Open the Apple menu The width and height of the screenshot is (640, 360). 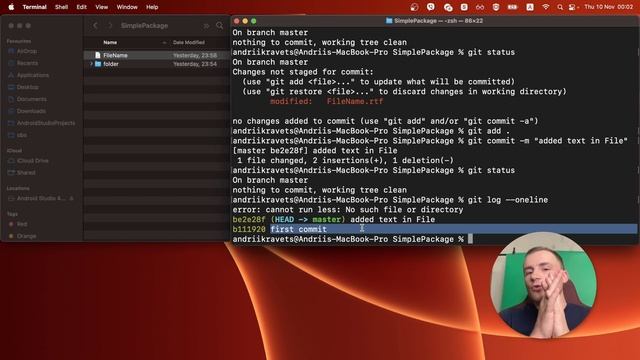coord(11,7)
